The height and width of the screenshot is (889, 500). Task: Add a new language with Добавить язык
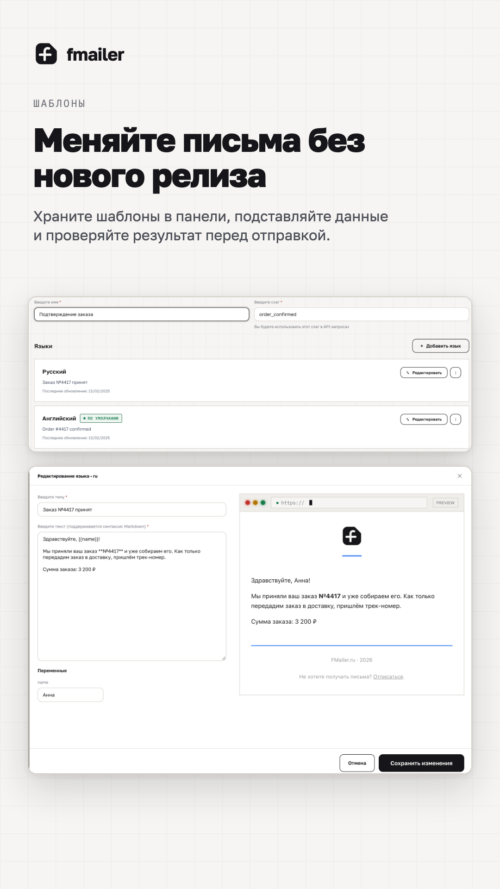pyautogui.click(x=440, y=345)
